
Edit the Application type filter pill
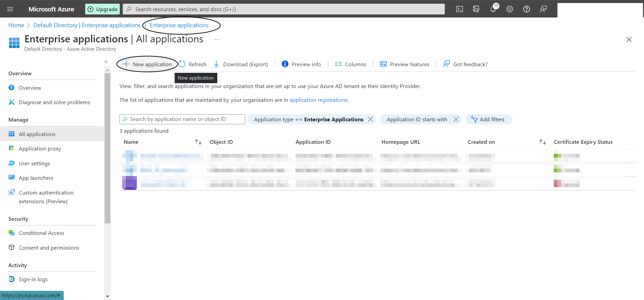tap(309, 119)
